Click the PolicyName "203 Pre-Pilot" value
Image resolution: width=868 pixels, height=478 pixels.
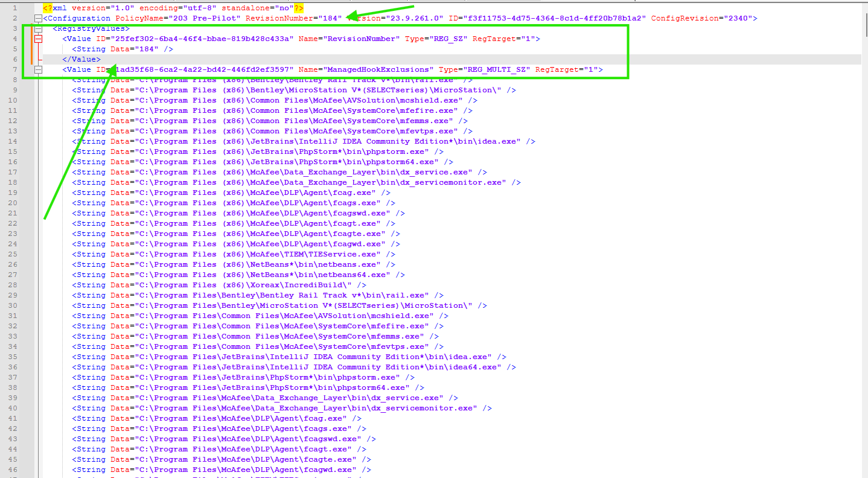click(206, 18)
